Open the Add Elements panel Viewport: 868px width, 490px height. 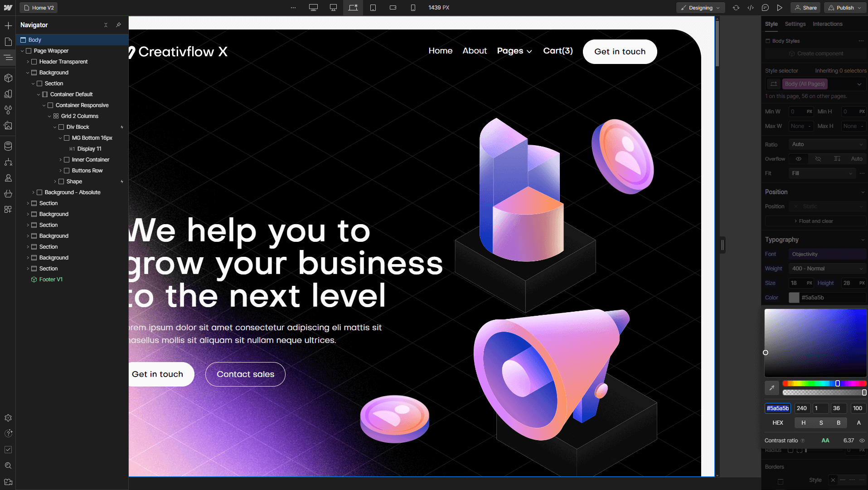pyautogui.click(x=8, y=25)
